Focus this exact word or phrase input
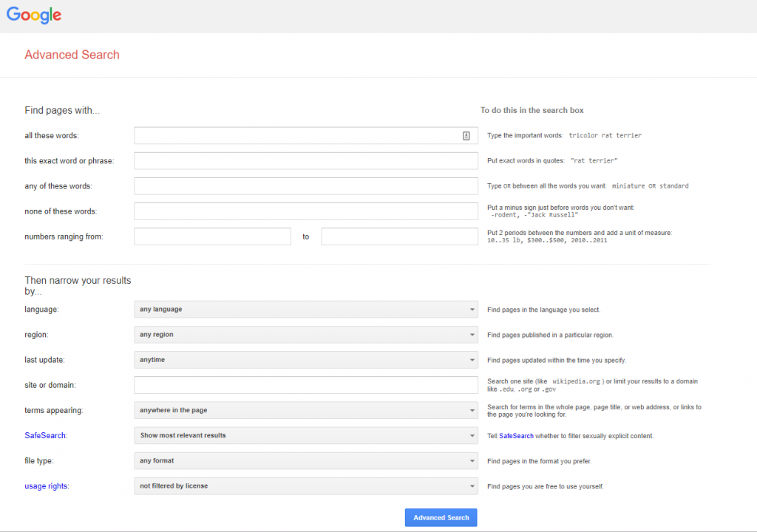The width and height of the screenshot is (757, 532). coord(306,161)
